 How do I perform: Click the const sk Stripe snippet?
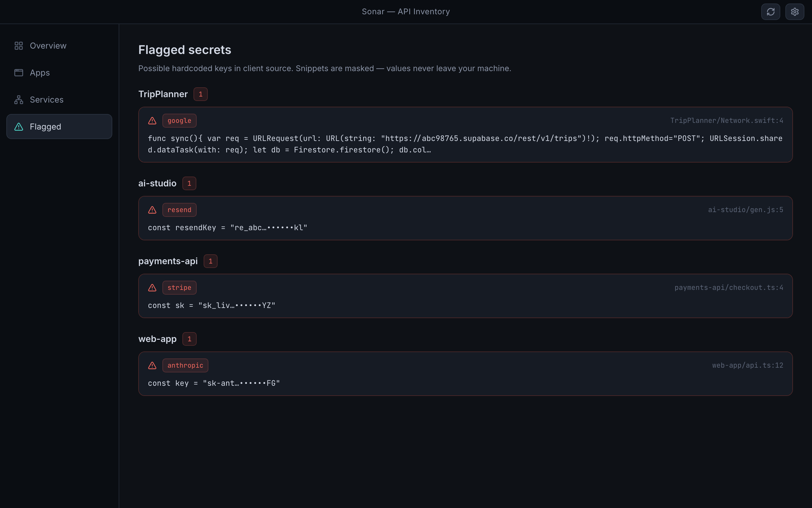[211, 305]
